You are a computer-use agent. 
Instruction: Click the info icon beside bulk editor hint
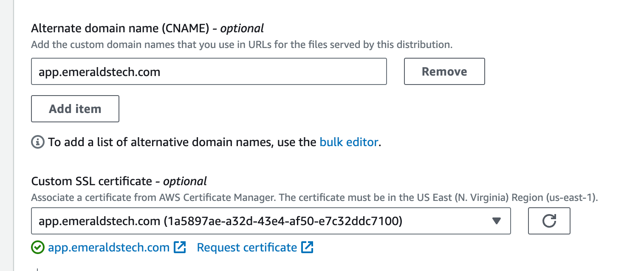(38, 142)
